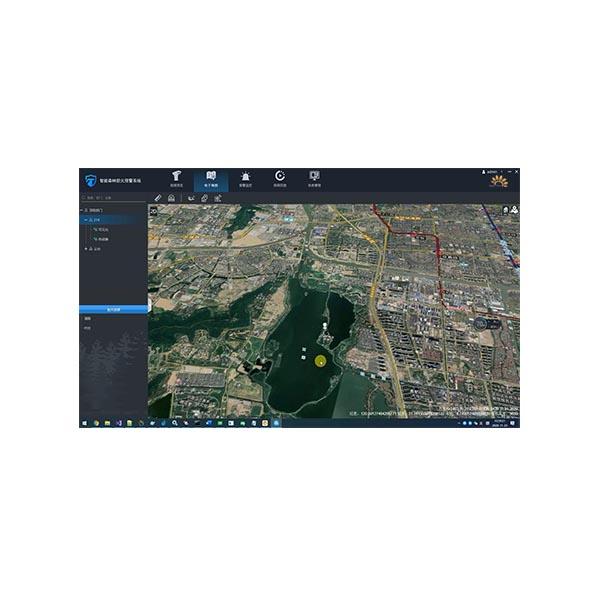Screen dimensions: 600x600
Task: Click the blue button in the left panel
Action: pyautogui.click(x=113, y=310)
